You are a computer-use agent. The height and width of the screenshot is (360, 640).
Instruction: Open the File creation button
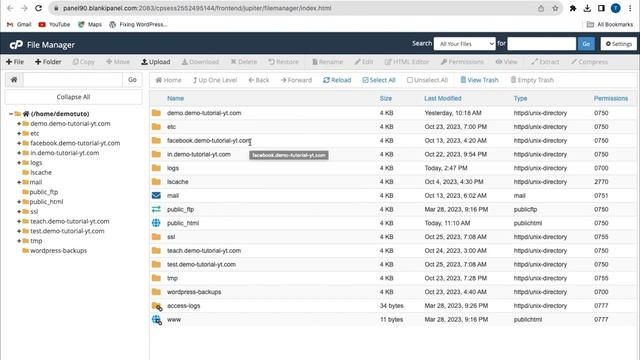15,62
